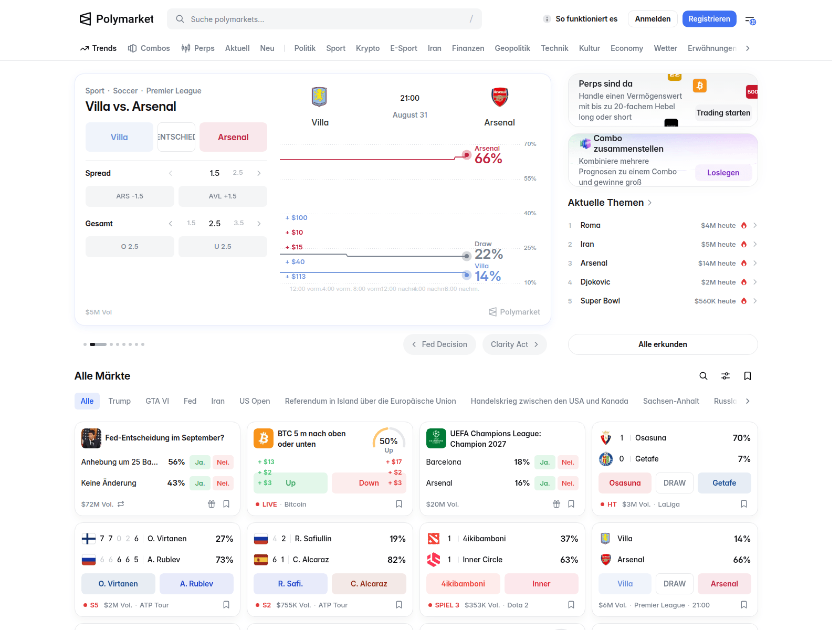Click the gift icon on UEFA Champions League card
The width and height of the screenshot is (840, 630).
pyautogui.click(x=556, y=504)
